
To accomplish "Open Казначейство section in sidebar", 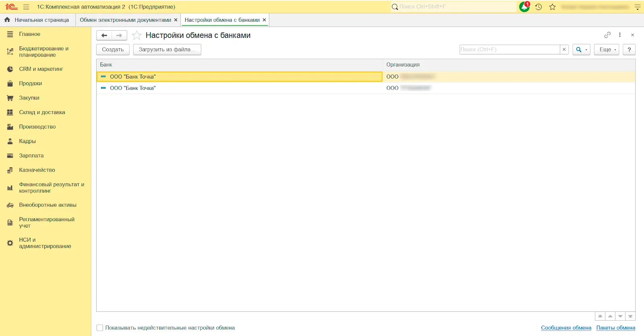I will [x=37, y=170].
